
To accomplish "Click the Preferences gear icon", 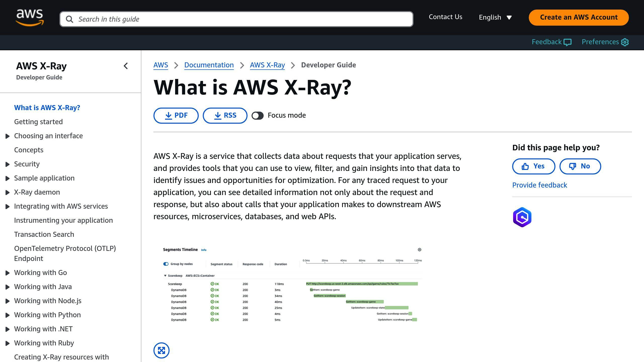I will click(625, 42).
